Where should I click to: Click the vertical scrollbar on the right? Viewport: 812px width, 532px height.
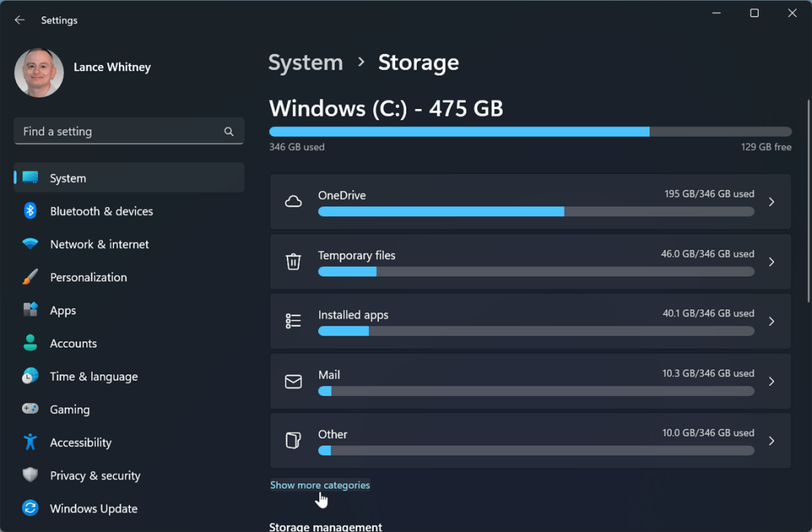tap(808, 201)
